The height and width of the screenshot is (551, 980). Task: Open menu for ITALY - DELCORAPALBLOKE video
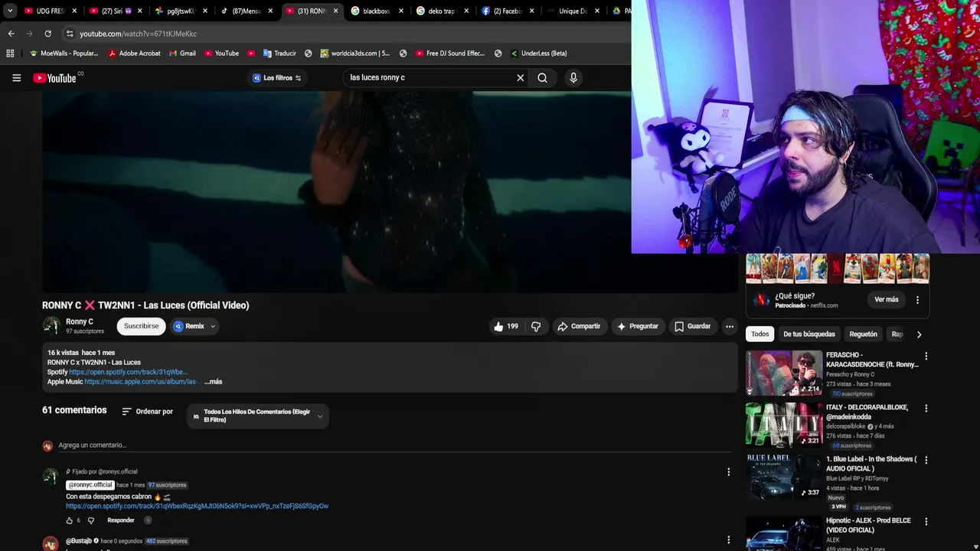[x=926, y=408]
